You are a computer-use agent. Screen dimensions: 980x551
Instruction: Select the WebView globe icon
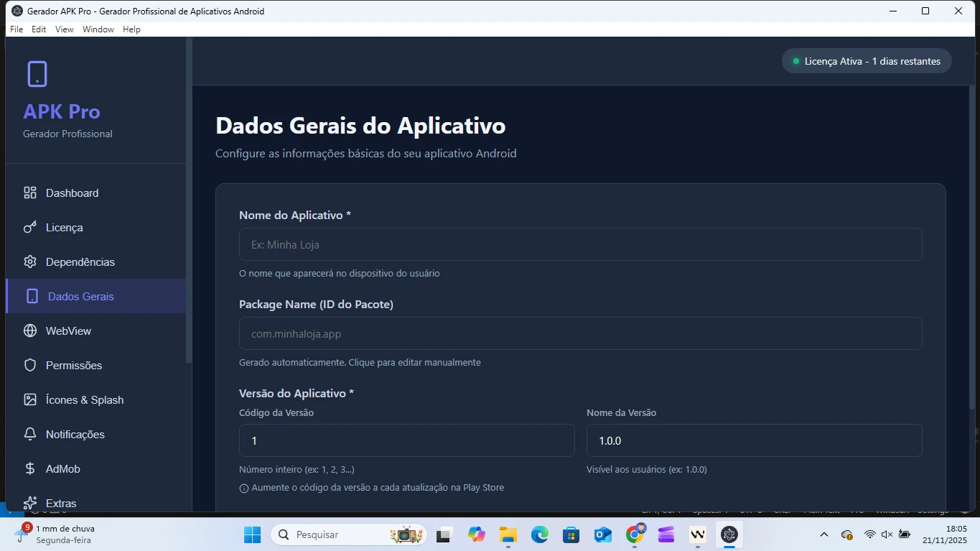pyautogui.click(x=30, y=331)
